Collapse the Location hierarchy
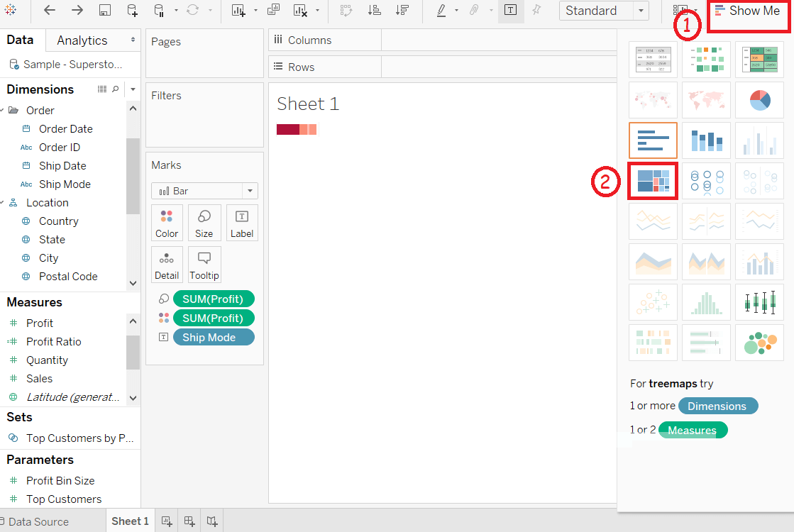Screen dimensions: 794x532 click(x=2, y=202)
